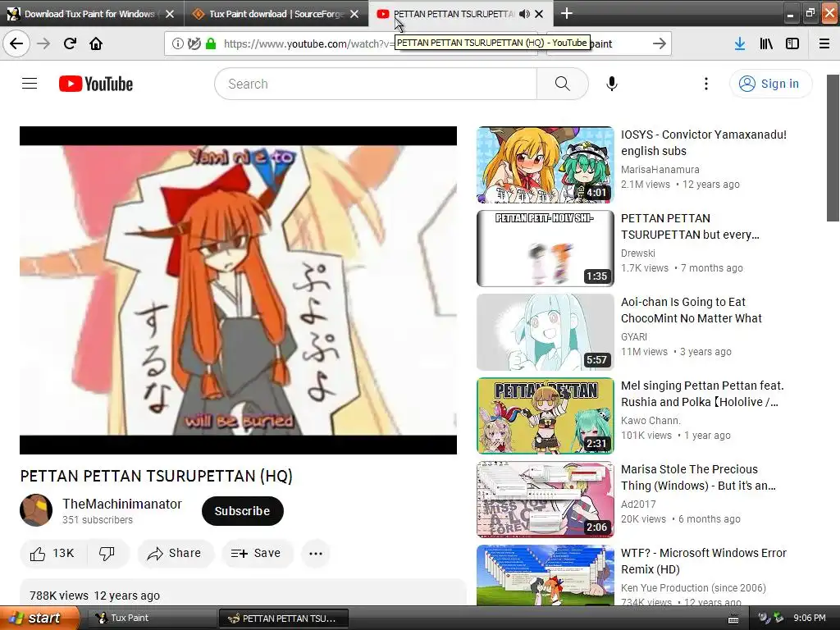Viewport: 840px width, 630px height.
Task: Open the downloads arrow icon
Action: [740, 43]
